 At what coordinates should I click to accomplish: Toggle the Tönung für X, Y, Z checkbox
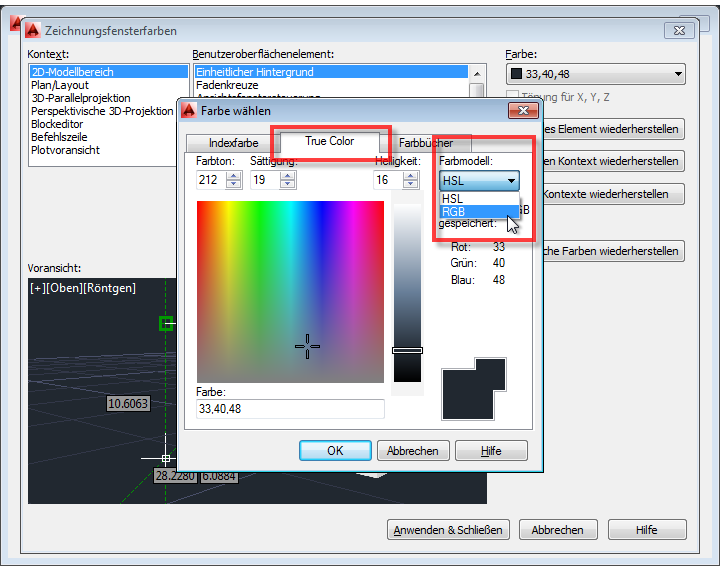coord(513,97)
